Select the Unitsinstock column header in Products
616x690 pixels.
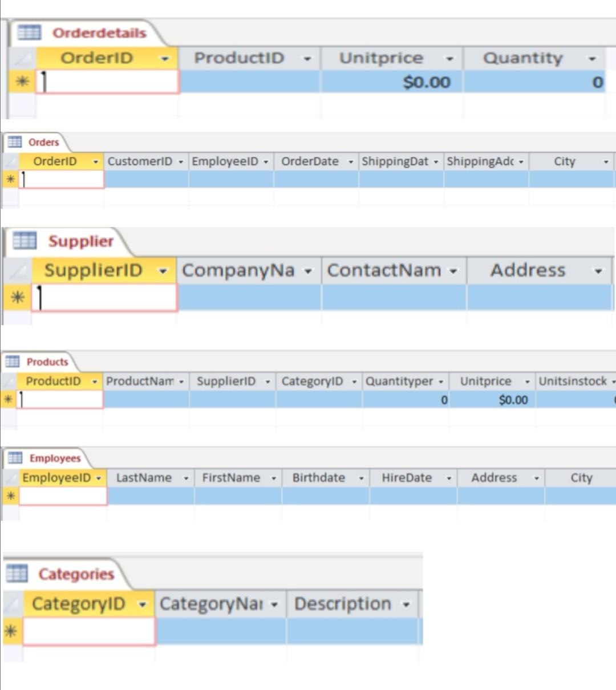pos(574,381)
